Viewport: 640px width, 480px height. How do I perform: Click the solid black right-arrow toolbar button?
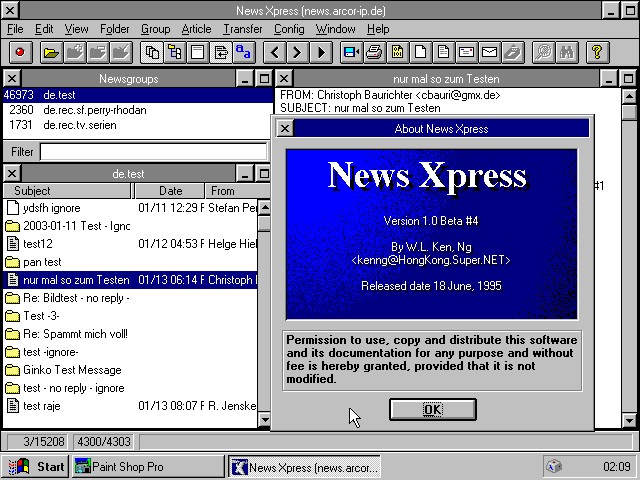(x=321, y=52)
